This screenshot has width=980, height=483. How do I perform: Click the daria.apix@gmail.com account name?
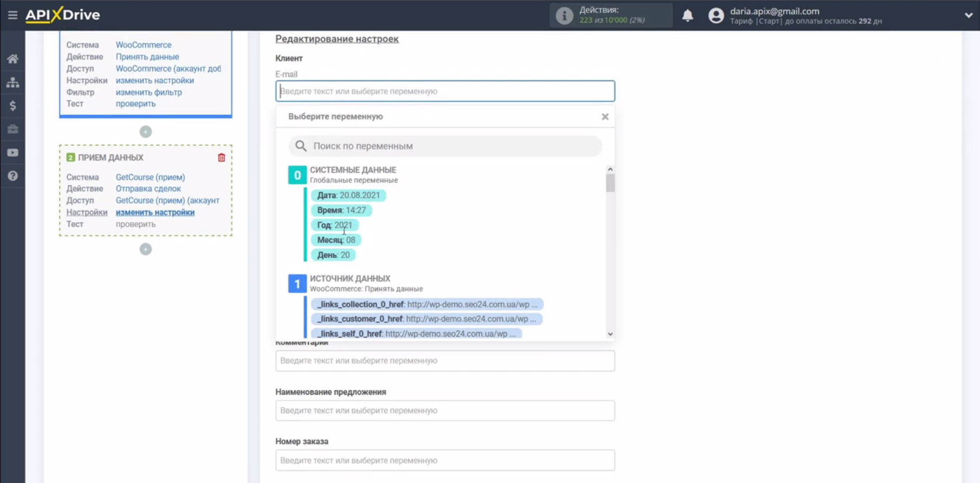click(775, 11)
